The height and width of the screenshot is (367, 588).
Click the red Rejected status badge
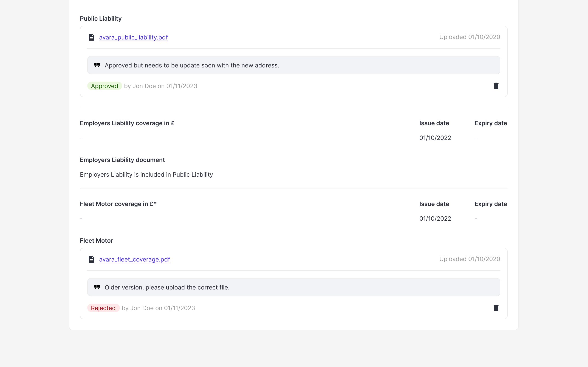click(x=103, y=308)
